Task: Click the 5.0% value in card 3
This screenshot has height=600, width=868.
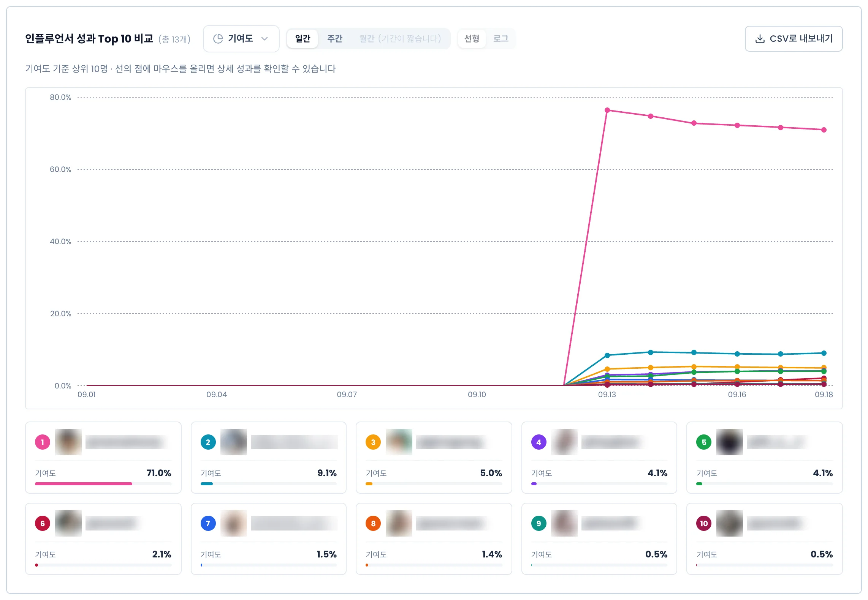Action: click(x=491, y=473)
